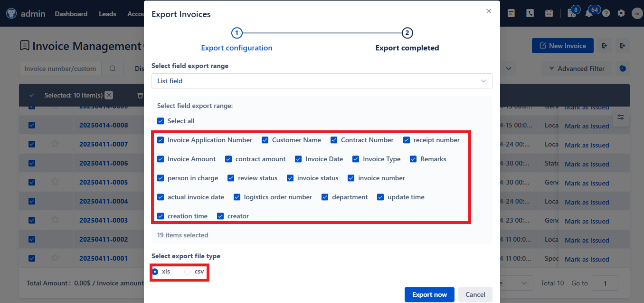Click the Go to page number input
This screenshot has height=303, width=644.
tap(605, 283)
